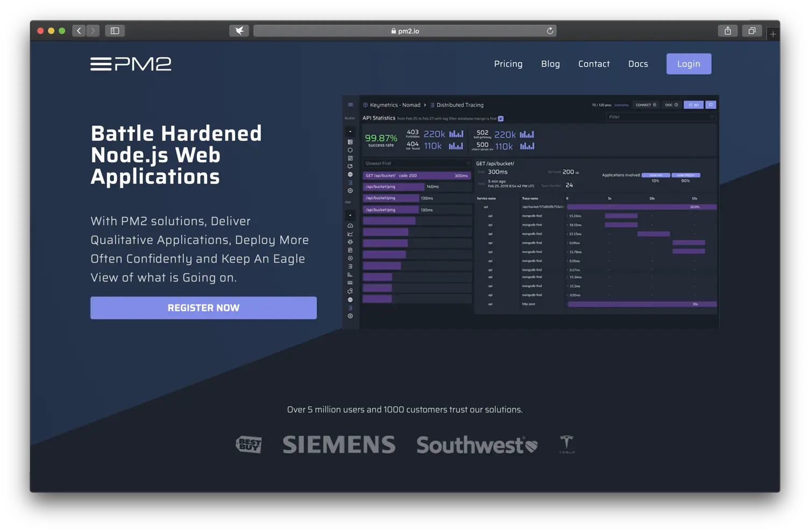This screenshot has width=810, height=532.
Task: Click the DOC button in dashboard
Action: tap(671, 105)
